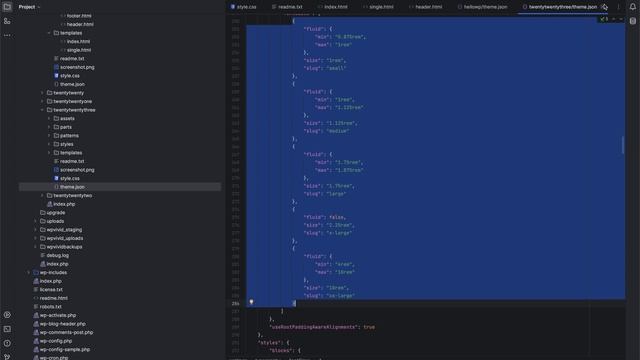This screenshot has width=640, height=360.
Task: Switch to the header.html editor tab
Action: tap(426, 7)
